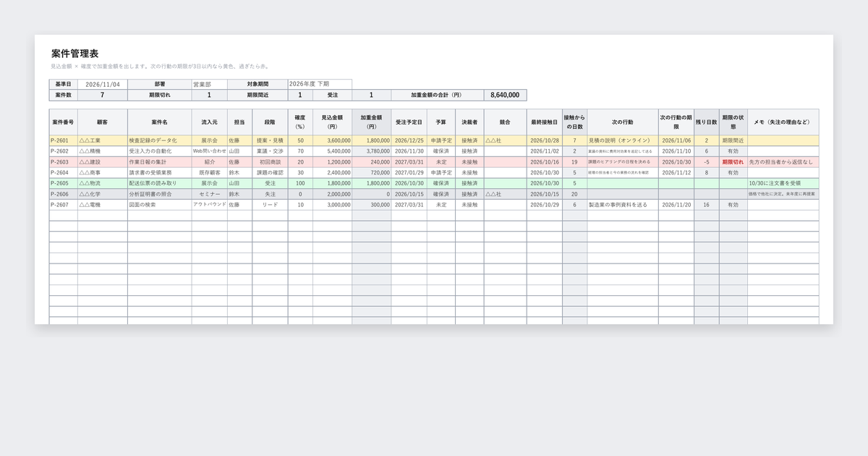
Task: Click the 残り日数 column header
Action: pyautogui.click(x=707, y=122)
